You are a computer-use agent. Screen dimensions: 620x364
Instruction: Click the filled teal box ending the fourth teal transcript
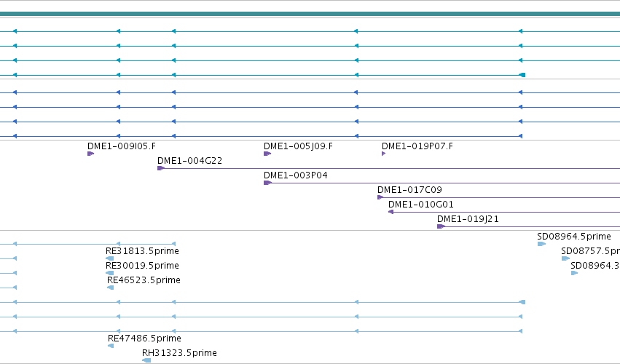(522, 75)
